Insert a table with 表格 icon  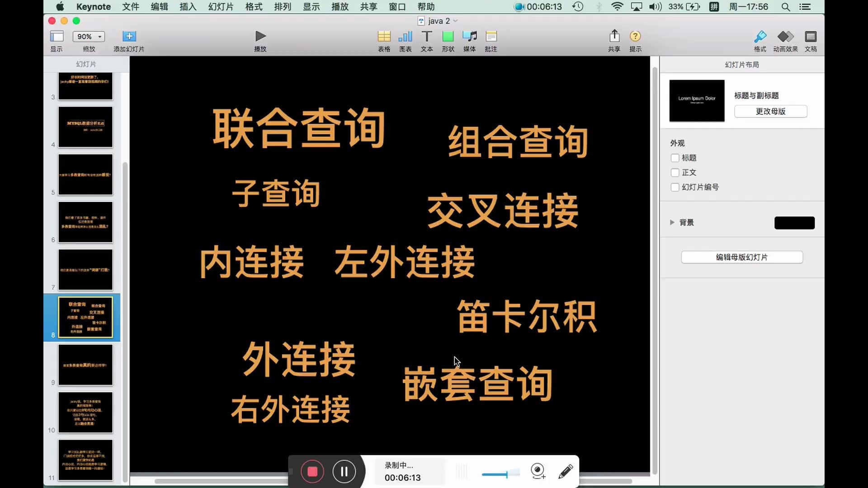click(384, 36)
